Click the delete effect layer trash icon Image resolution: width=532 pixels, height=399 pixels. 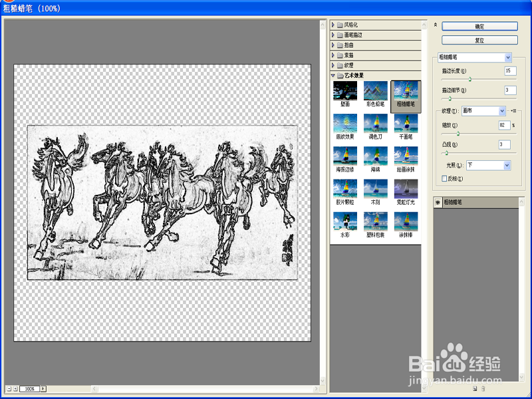[x=483, y=389]
